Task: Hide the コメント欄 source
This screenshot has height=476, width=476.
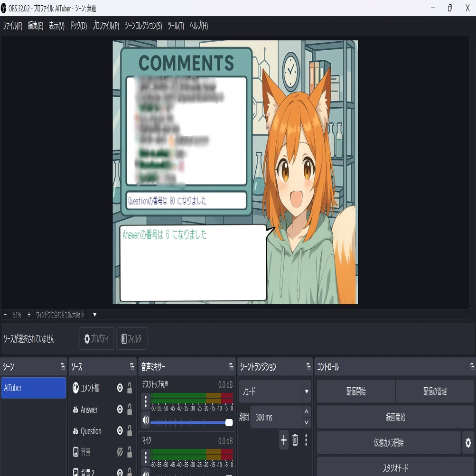Action: [x=120, y=388]
